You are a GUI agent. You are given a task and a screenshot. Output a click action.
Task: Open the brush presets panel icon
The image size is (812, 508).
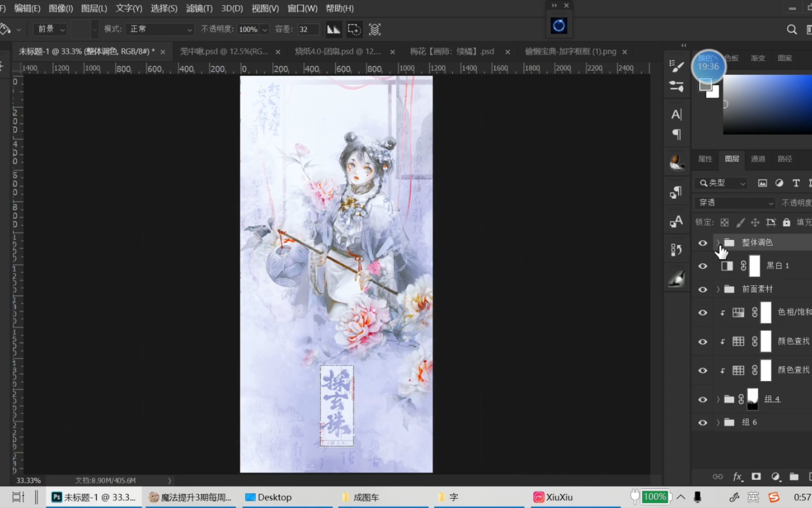(x=676, y=66)
